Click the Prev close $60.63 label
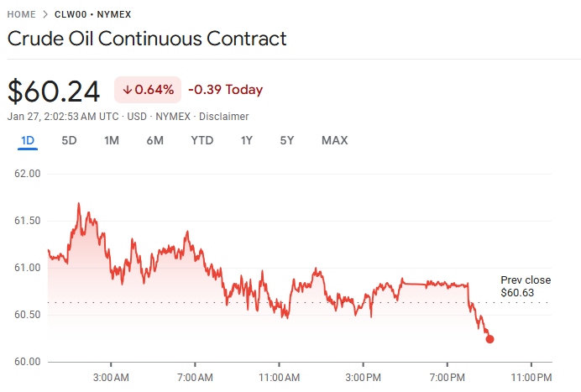Image resolution: width=581 pixels, height=392 pixels. pyautogui.click(x=526, y=286)
